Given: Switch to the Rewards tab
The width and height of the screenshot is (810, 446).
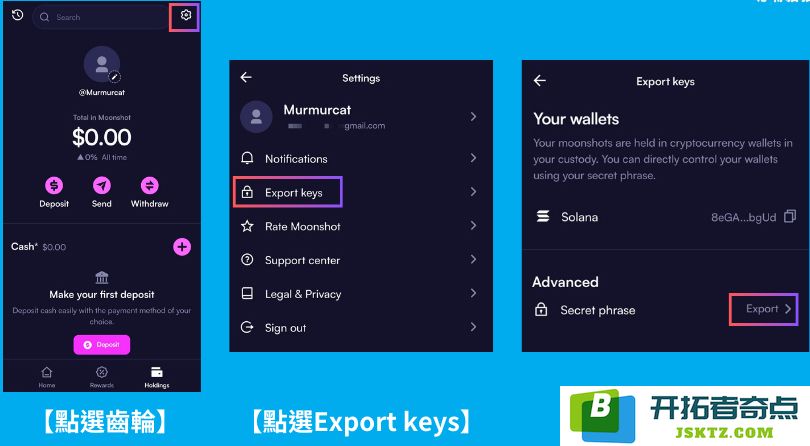Looking at the screenshot, I should 102,377.
